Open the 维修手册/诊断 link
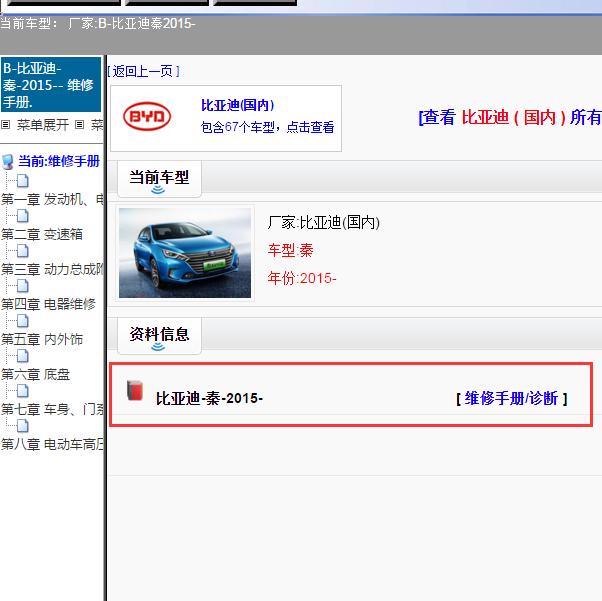The width and height of the screenshot is (602, 601). [x=511, y=398]
